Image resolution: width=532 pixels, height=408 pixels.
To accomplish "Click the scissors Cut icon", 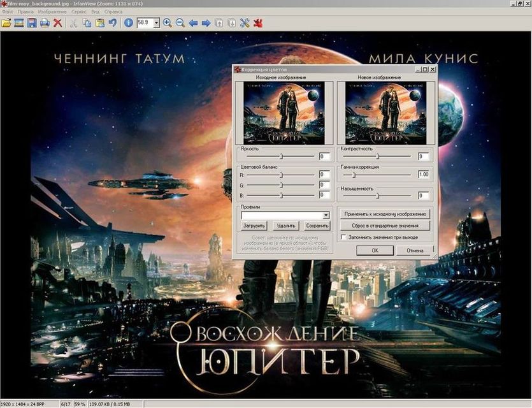I will 74,23.
